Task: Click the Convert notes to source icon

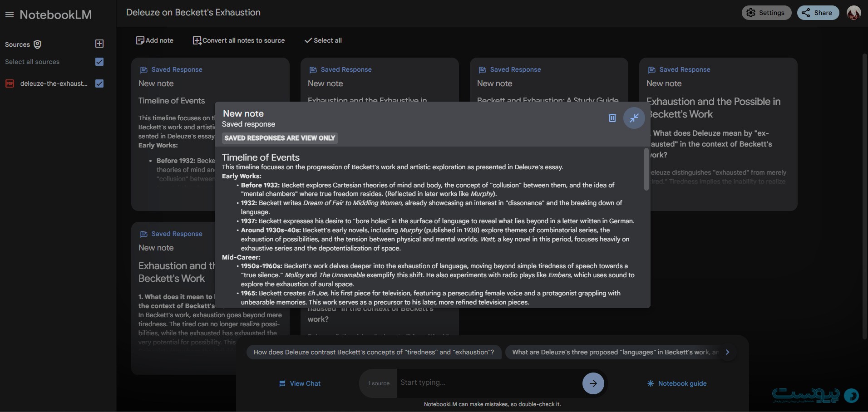Action: coord(197,40)
